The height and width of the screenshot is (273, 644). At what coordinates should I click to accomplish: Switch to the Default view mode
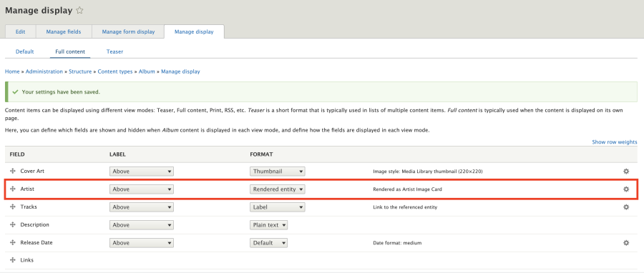24,51
